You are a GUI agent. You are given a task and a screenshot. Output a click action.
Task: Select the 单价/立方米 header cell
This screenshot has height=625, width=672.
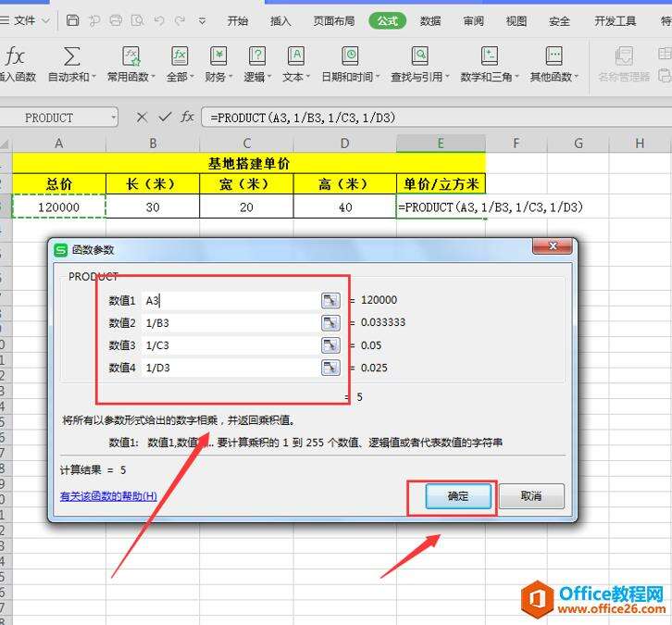point(441,184)
